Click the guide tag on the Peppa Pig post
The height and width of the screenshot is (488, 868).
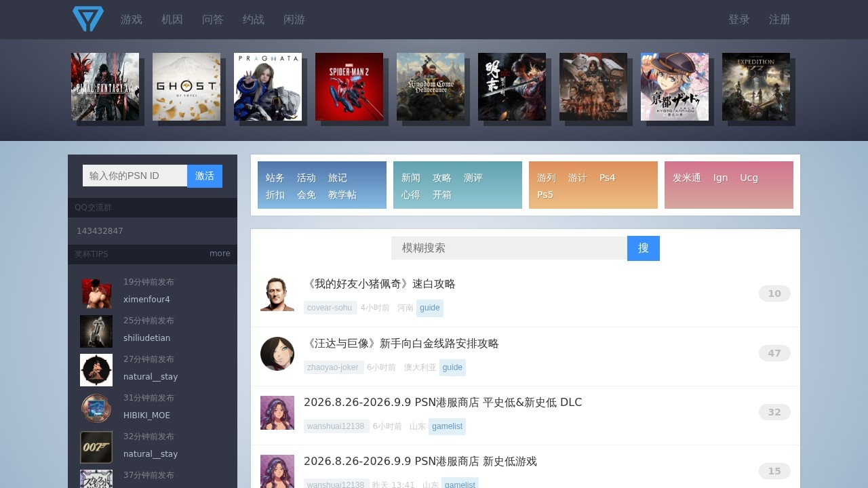430,308
